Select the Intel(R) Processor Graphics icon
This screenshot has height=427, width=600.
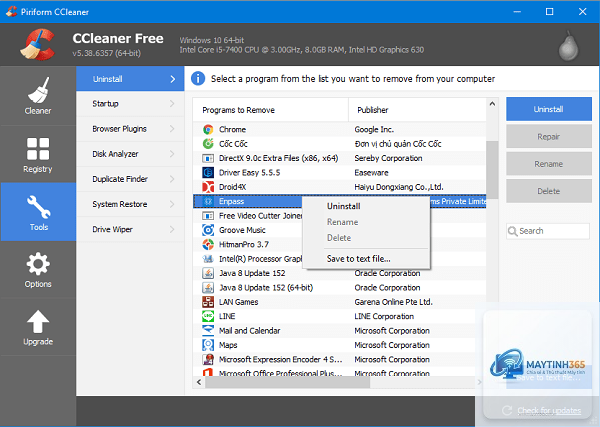(208, 259)
